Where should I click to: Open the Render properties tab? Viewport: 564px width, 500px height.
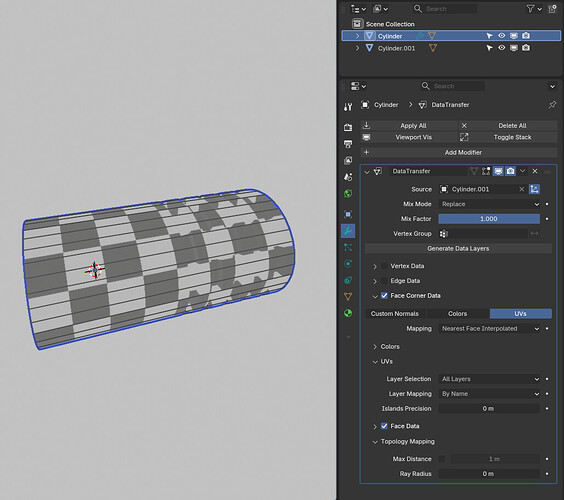coord(348,127)
